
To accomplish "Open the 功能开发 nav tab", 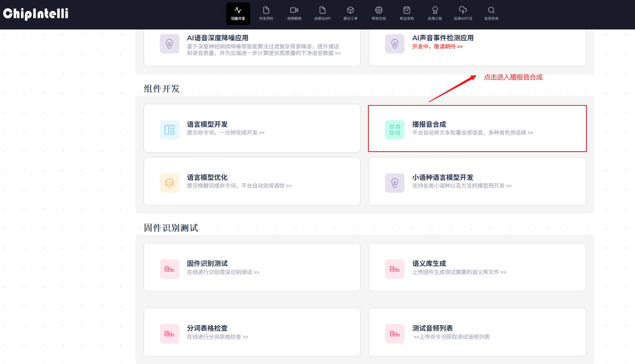I will (x=238, y=14).
